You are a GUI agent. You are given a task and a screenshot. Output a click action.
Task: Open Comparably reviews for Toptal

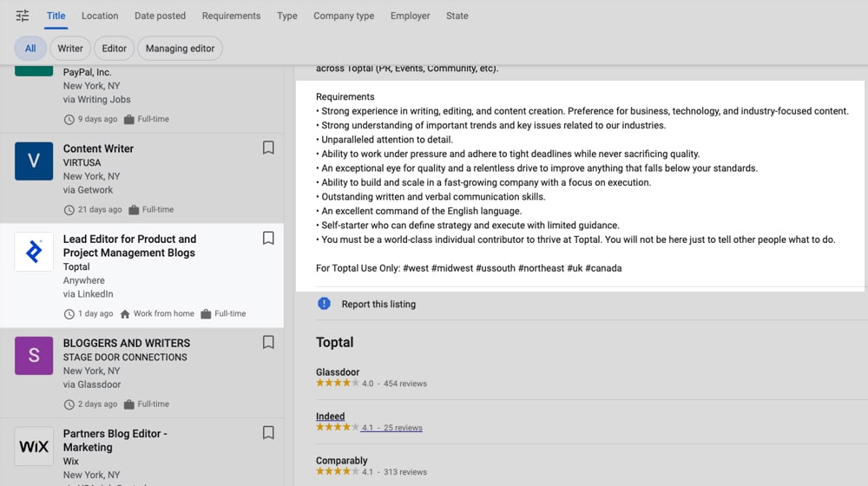pos(341,461)
